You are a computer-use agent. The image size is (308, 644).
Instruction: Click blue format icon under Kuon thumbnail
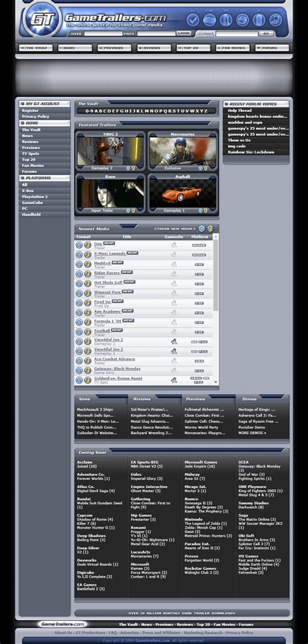coord(128,210)
